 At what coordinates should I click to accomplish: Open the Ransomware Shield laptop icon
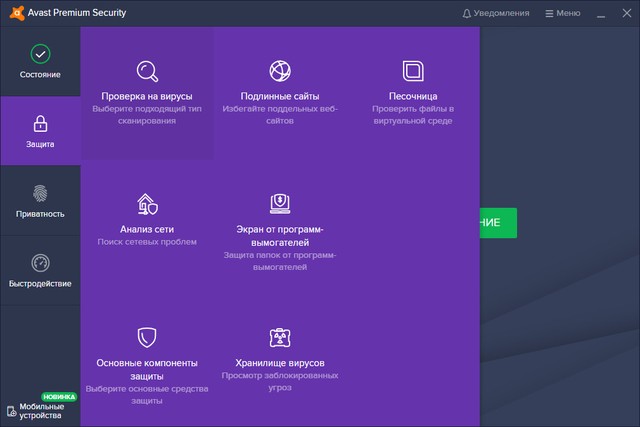tap(280, 204)
